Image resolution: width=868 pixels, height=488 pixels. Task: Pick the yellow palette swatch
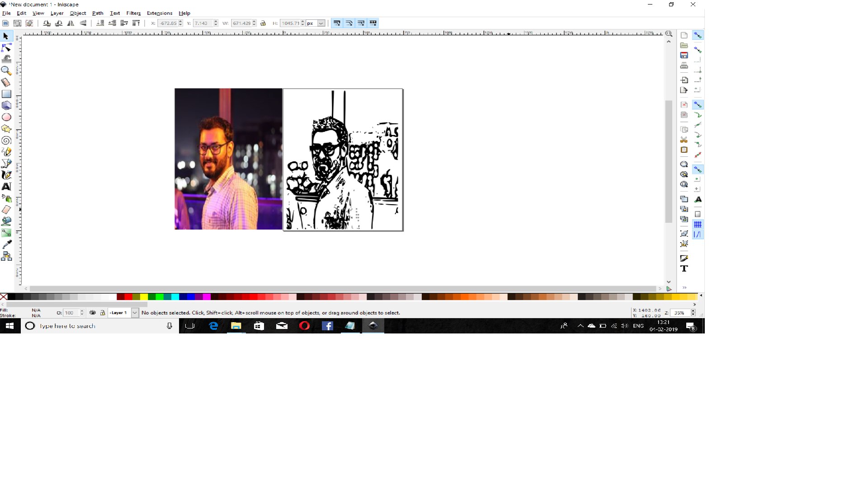144,297
